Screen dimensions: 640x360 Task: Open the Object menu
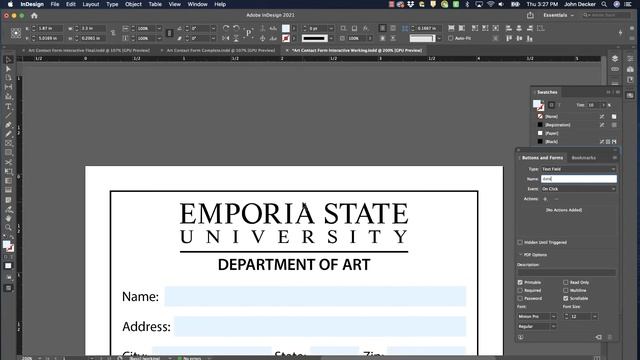click(x=133, y=4)
